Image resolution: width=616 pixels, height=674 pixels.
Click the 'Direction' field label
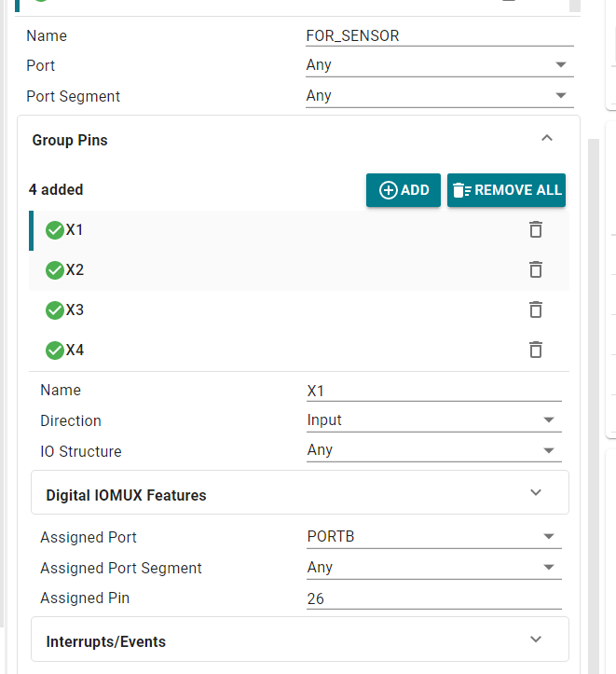pyautogui.click(x=71, y=420)
